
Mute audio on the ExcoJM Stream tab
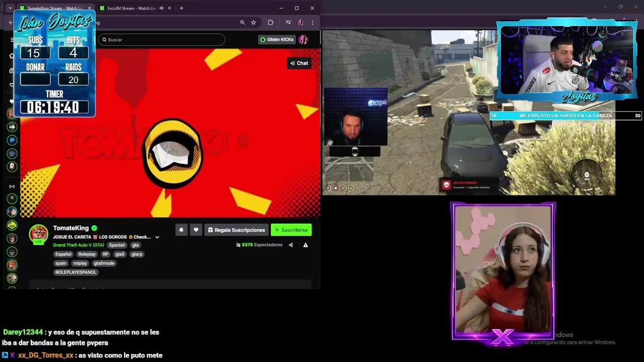click(x=162, y=8)
